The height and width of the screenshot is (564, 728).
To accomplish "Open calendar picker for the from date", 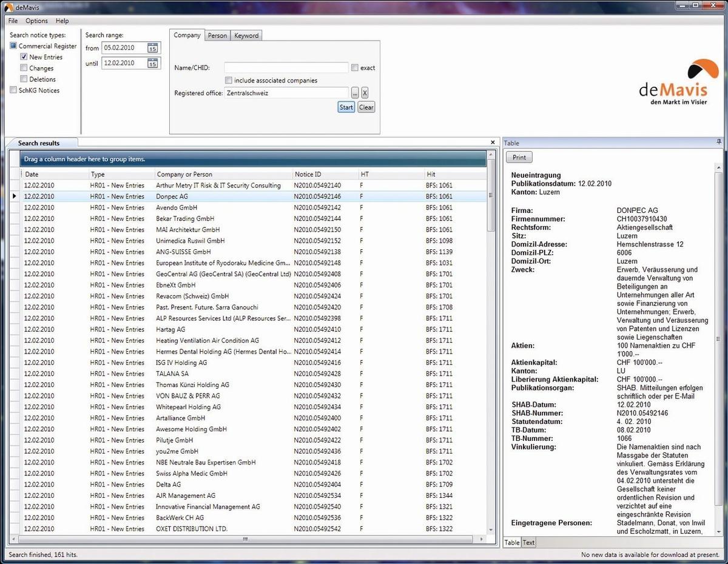I will coord(153,48).
